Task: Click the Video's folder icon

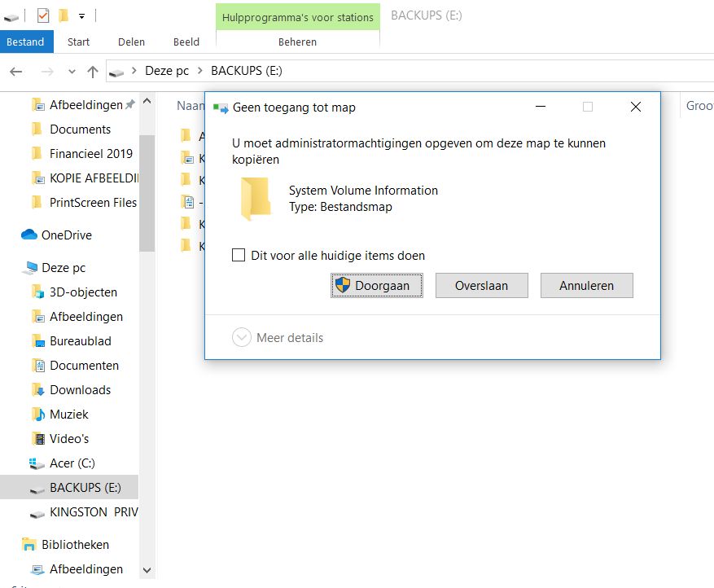Action: 37,439
